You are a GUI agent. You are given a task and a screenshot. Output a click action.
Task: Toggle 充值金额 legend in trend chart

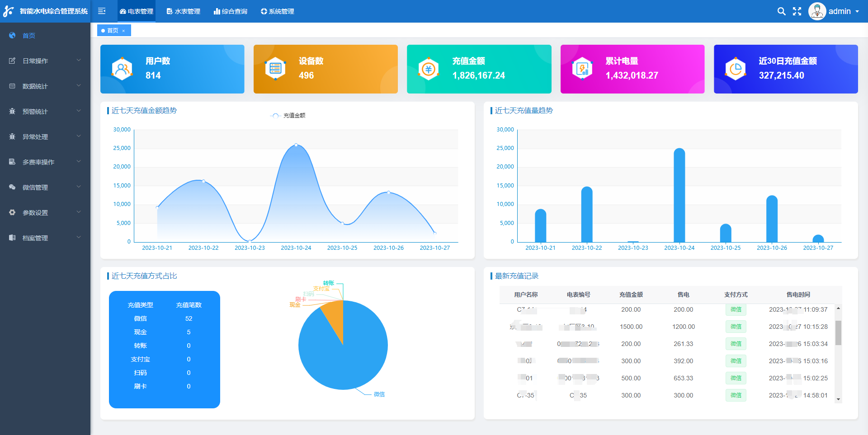pyautogui.click(x=288, y=116)
